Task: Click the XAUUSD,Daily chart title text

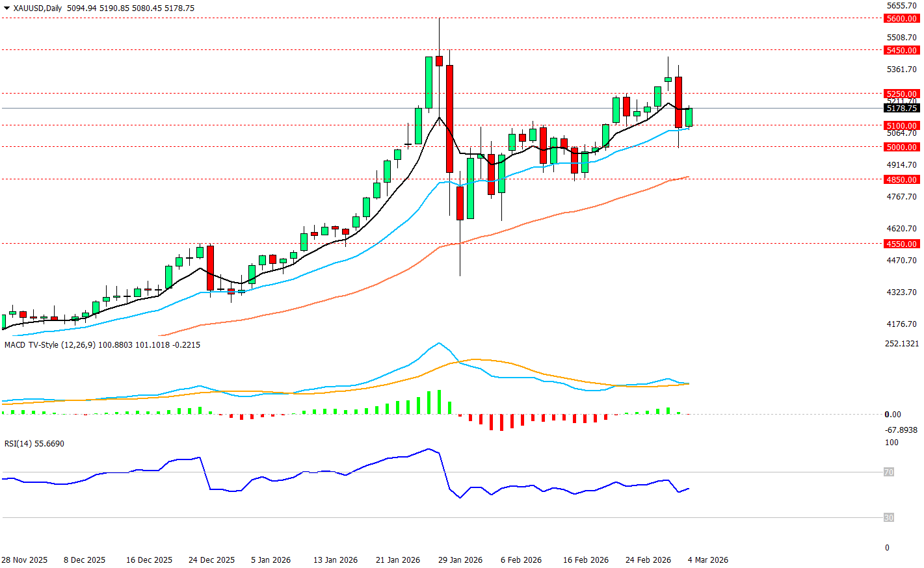Action: coord(37,8)
